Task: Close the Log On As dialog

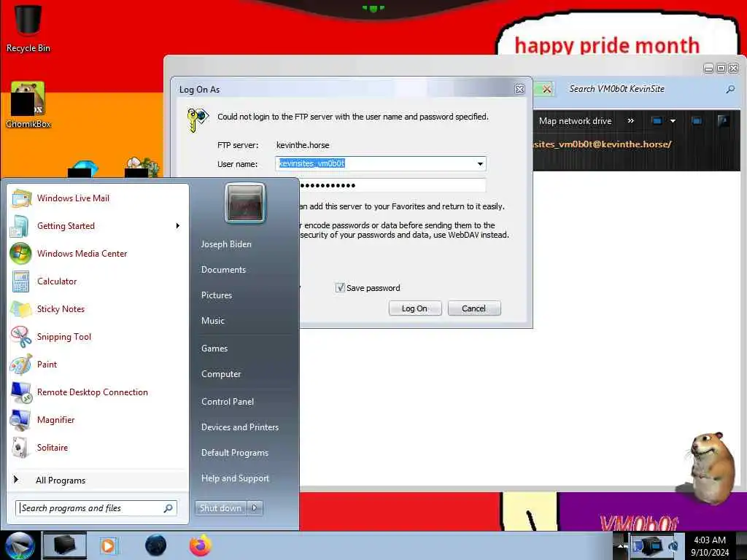Action: [x=519, y=89]
